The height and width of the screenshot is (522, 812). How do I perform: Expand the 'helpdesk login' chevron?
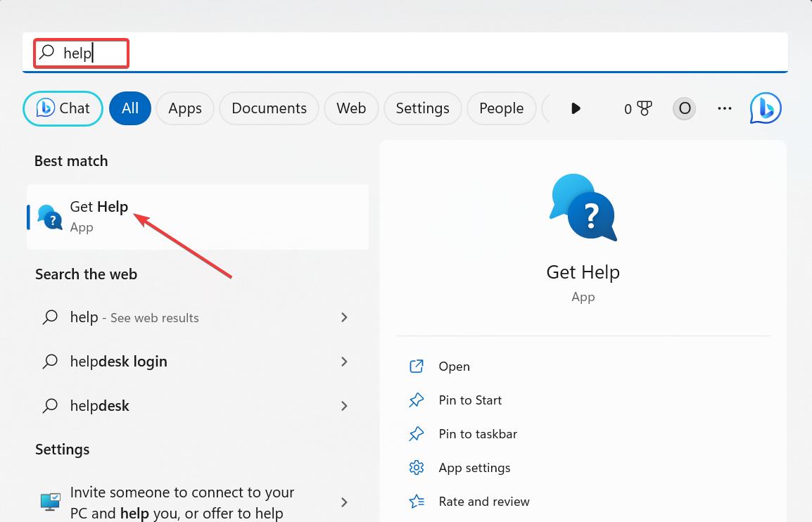click(x=344, y=362)
